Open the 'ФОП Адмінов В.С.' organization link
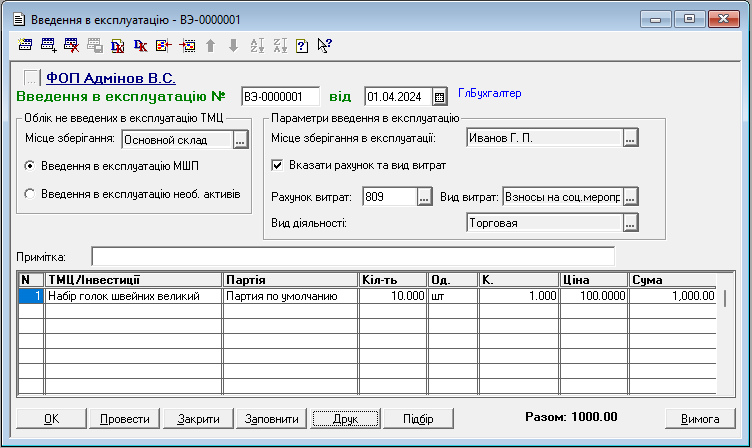Image resolution: width=752 pixels, height=448 pixels. pos(111,77)
